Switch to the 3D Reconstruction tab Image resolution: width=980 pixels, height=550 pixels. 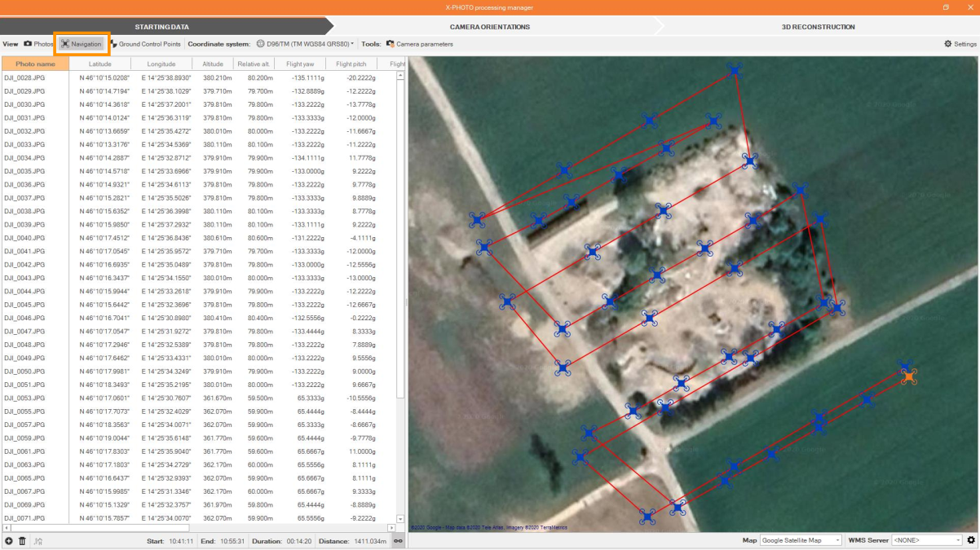coord(818,27)
